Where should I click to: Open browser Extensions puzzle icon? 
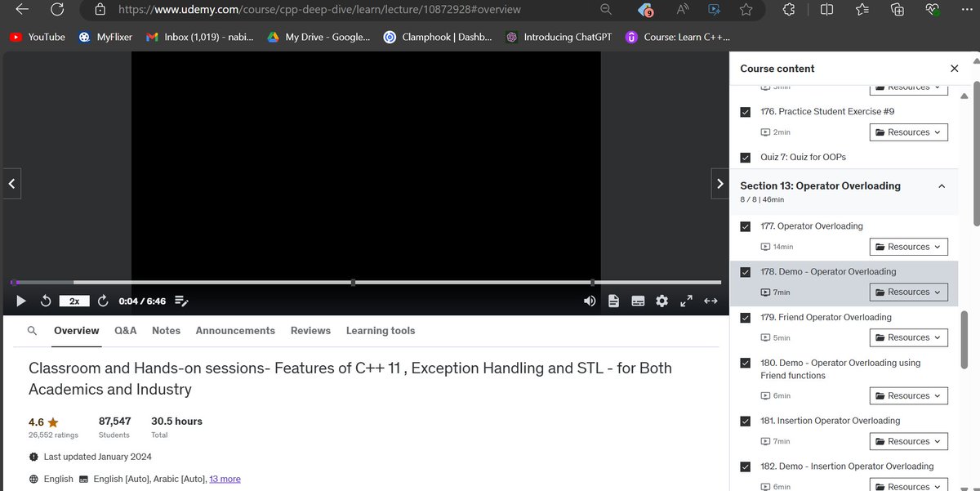point(788,10)
